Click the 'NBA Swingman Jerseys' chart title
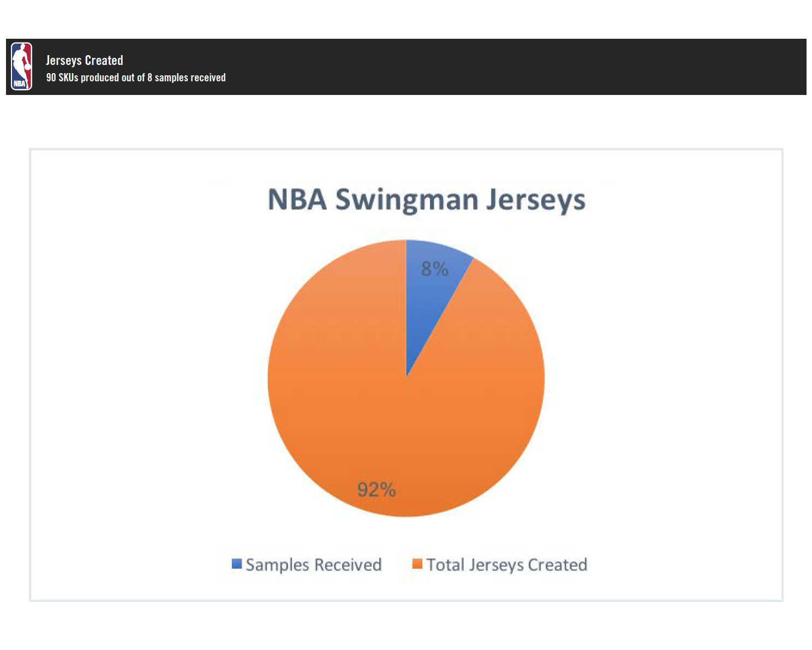 [x=427, y=199]
